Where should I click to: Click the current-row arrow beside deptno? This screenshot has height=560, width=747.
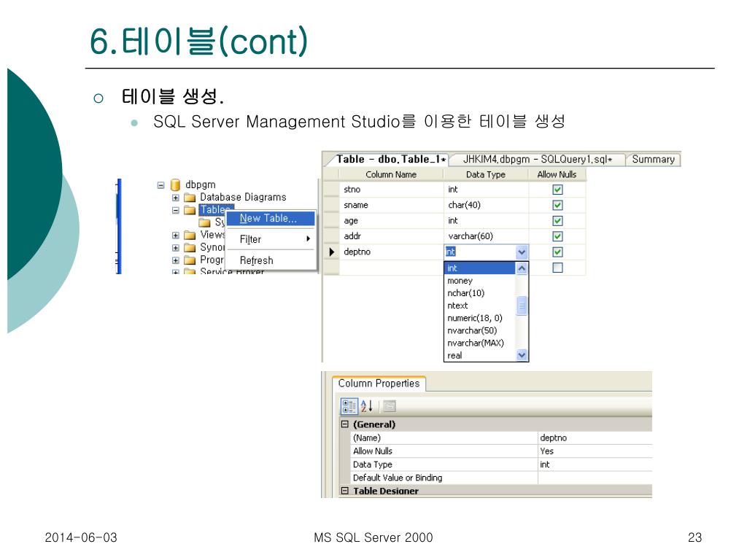click(x=332, y=252)
